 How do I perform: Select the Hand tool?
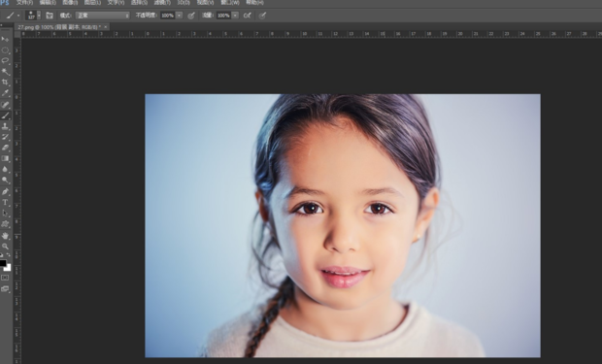(x=5, y=236)
